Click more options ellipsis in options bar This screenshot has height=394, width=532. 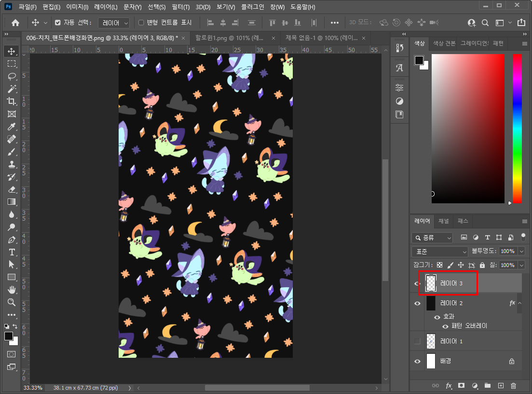pos(335,23)
